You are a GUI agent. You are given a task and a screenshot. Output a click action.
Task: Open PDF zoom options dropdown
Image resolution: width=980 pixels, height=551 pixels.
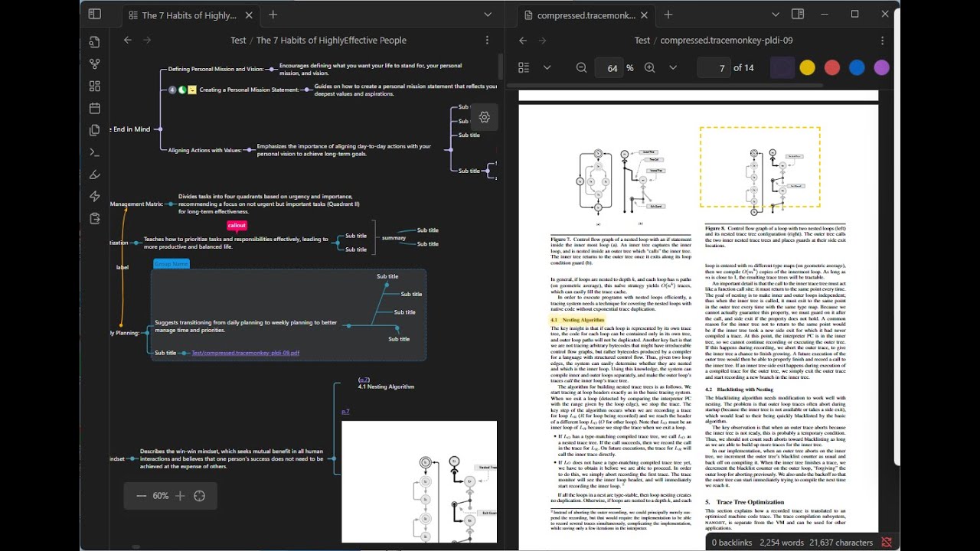(x=672, y=67)
